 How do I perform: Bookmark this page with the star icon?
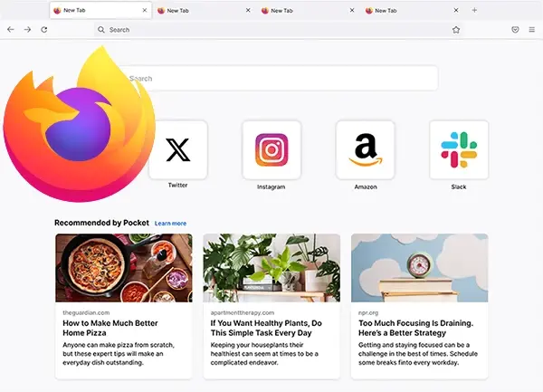pos(456,30)
